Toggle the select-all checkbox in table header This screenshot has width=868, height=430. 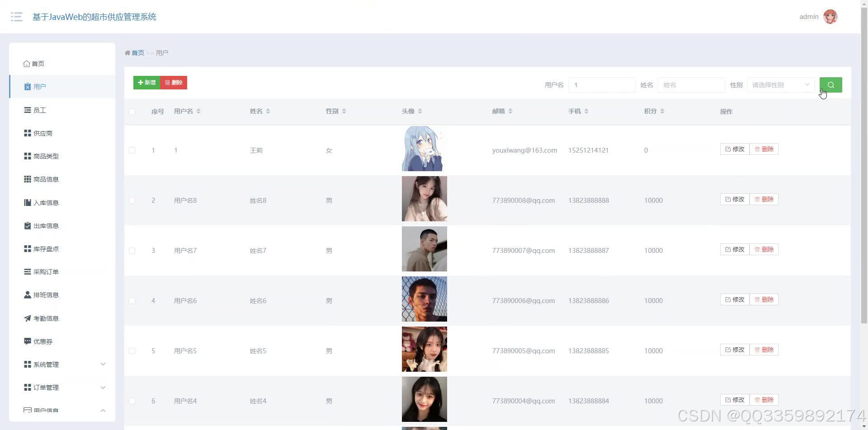(132, 111)
